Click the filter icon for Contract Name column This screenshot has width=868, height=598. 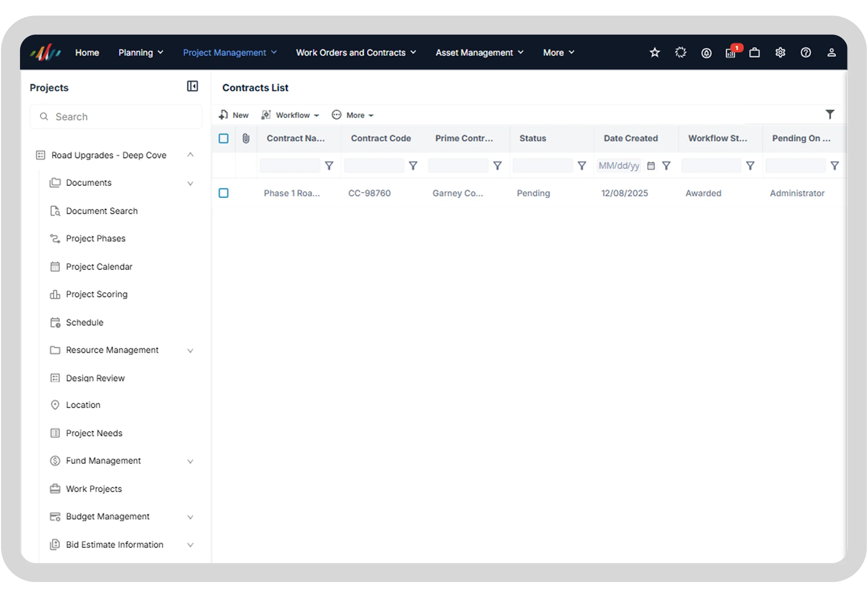pyautogui.click(x=329, y=166)
